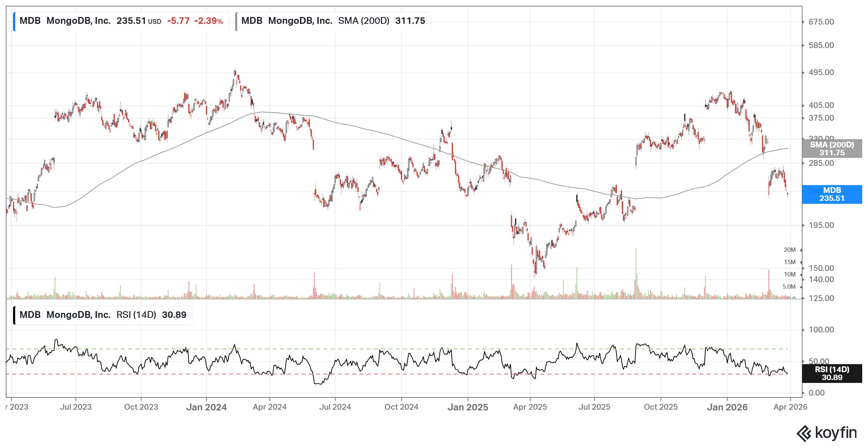Screen dimensions: 868x448
Task: Click the 100.00 RSI axis label
Action: [821, 330]
